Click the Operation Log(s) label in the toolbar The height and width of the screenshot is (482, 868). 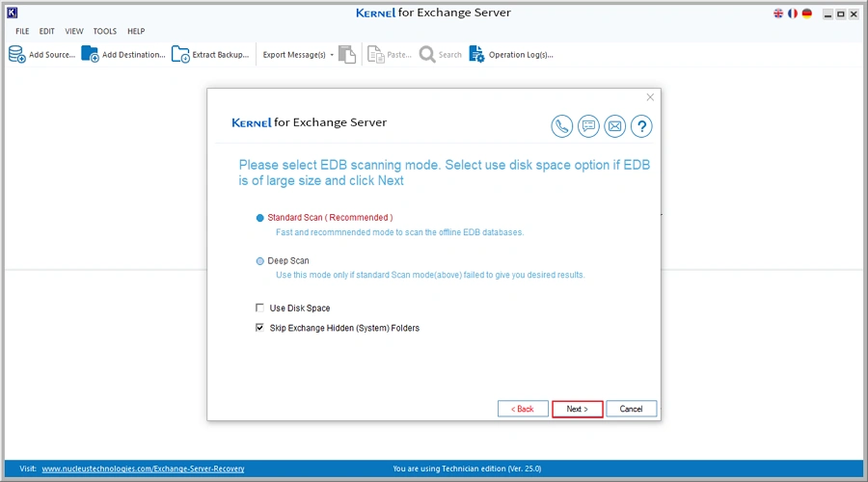point(521,55)
